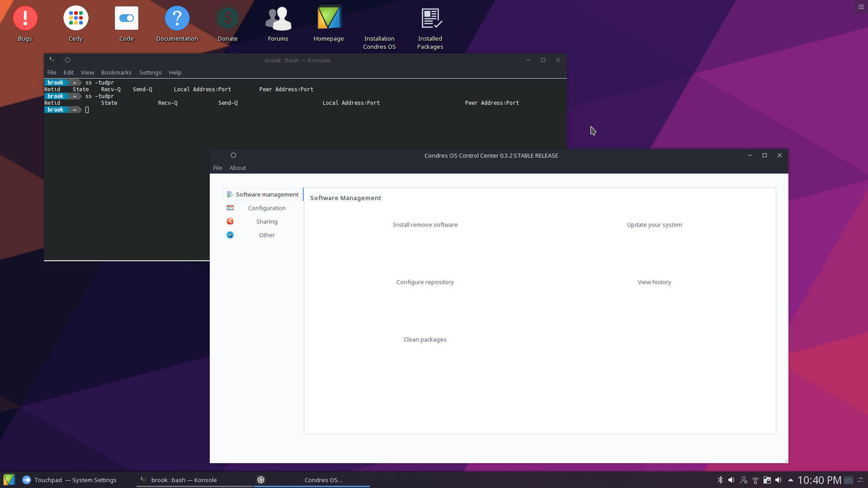Click Clean packages
Image resolution: width=868 pixels, height=488 pixels.
point(425,339)
